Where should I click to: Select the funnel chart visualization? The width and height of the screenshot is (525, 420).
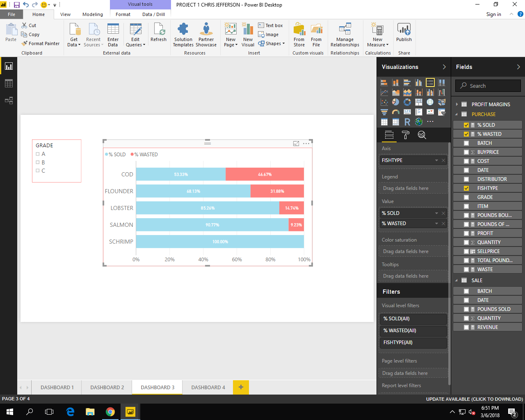click(384, 112)
